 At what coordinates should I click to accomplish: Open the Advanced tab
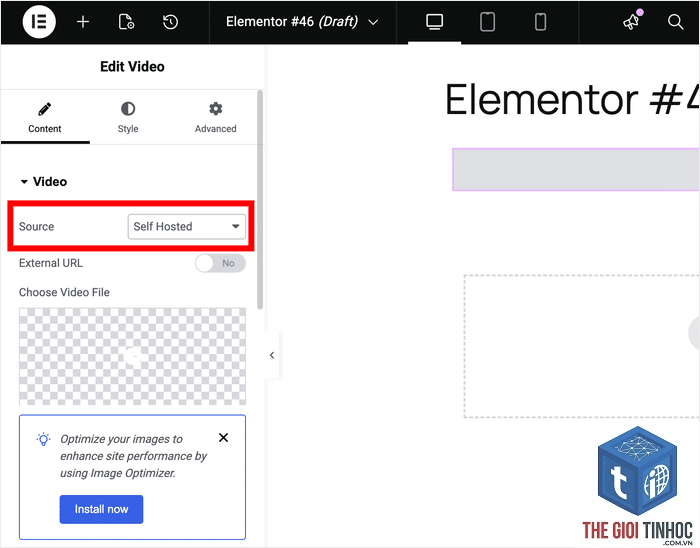[x=215, y=117]
